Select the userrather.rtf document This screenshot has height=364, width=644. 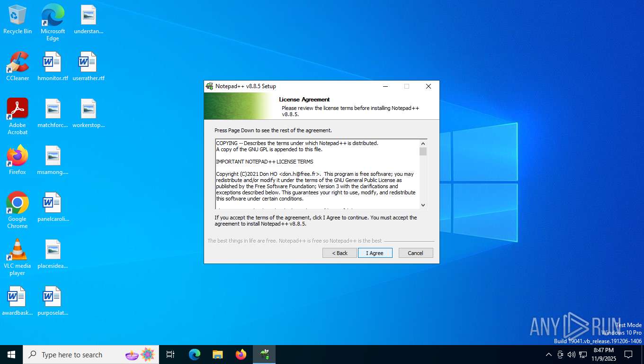[x=89, y=66]
